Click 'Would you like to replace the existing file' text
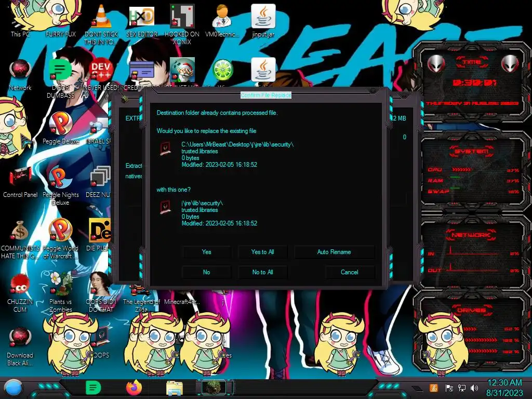The height and width of the screenshot is (399, 532). coord(207,131)
